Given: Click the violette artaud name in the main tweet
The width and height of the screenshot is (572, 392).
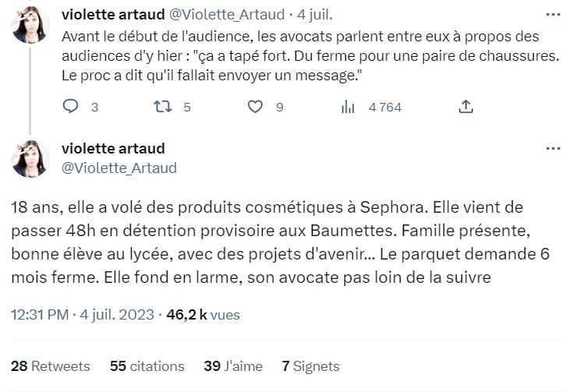Looking at the screenshot, I should pyautogui.click(x=113, y=148).
